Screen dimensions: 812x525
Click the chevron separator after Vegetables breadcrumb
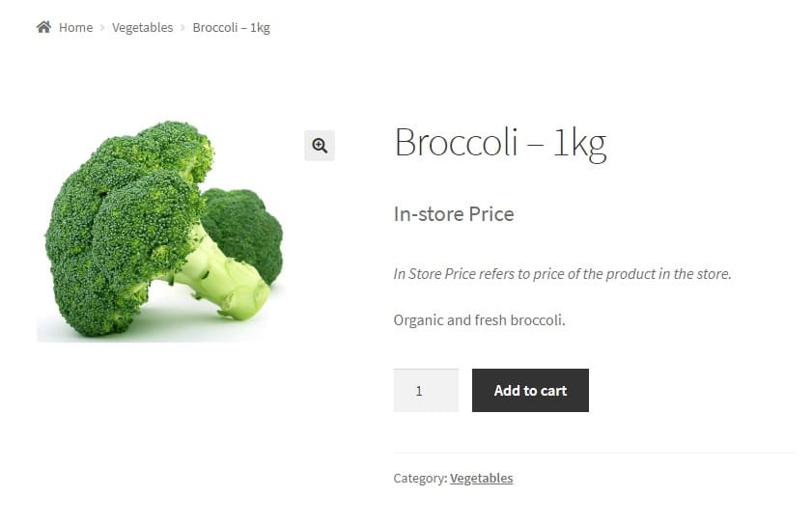tap(182, 28)
